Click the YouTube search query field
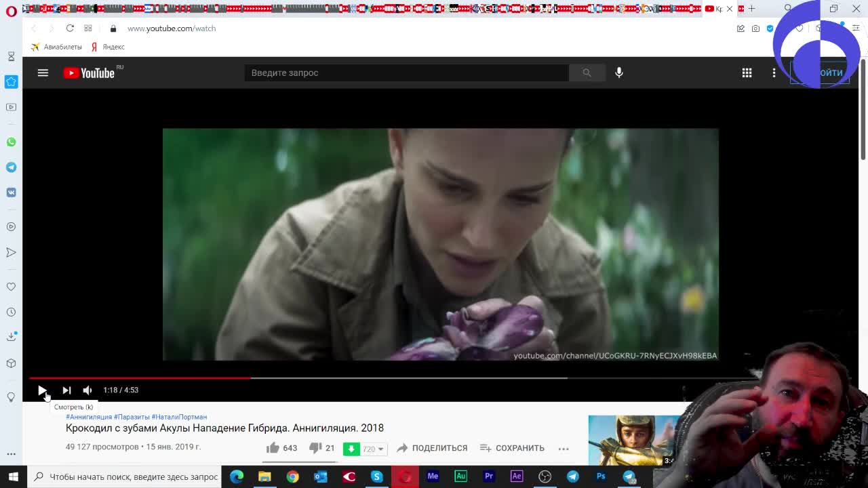Image resolution: width=868 pixels, height=488 pixels. [x=407, y=73]
